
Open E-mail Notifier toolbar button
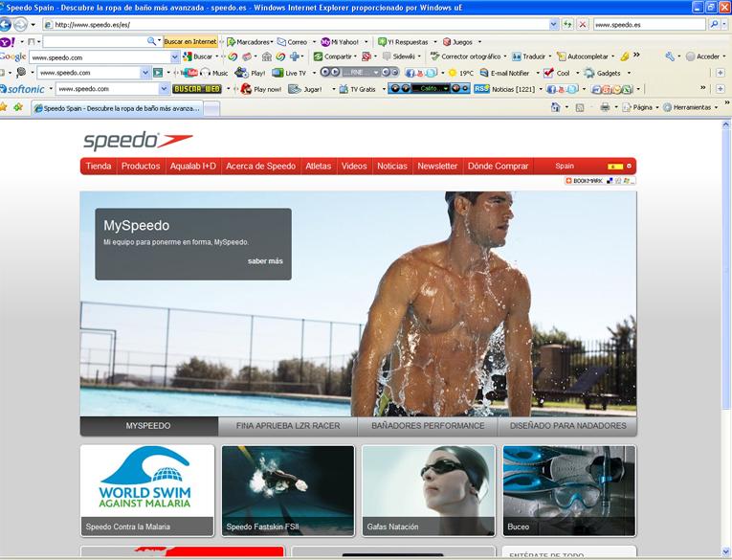(x=504, y=73)
